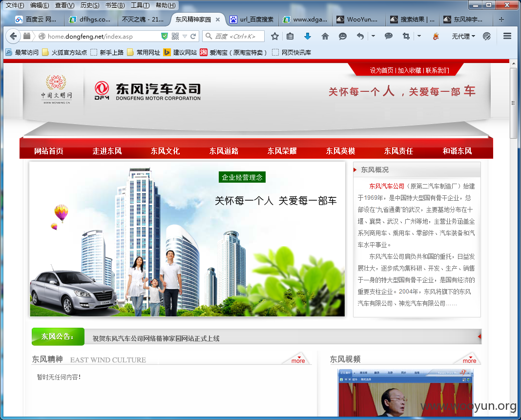Click the Firebug bug toolbar icon
521x420 pixels.
coord(436,36)
